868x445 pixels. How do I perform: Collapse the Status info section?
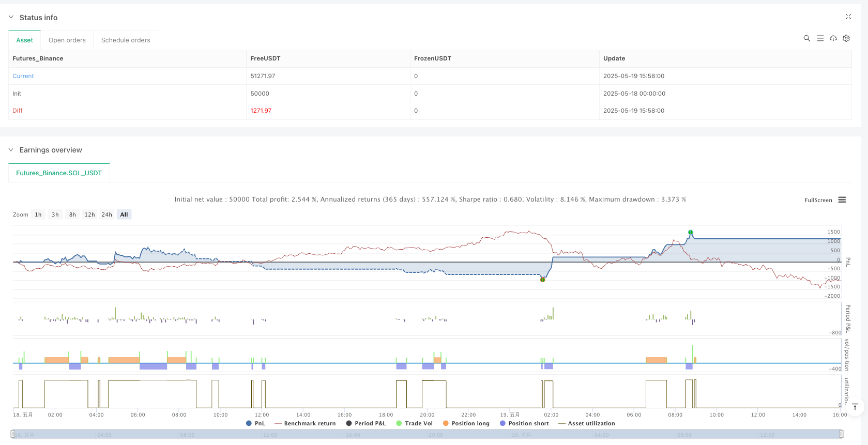click(x=11, y=17)
